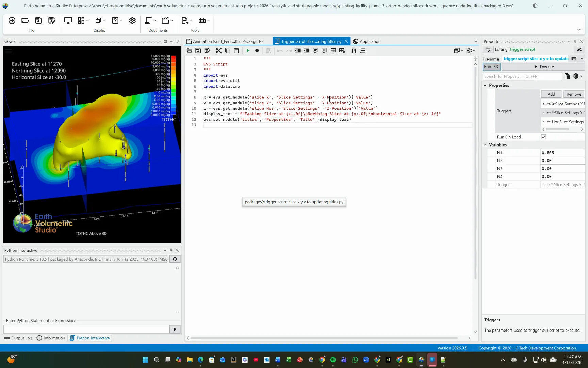This screenshot has width=588, height=368.
Task: Open find with the binoculars icon
Action: pos(354,50)
